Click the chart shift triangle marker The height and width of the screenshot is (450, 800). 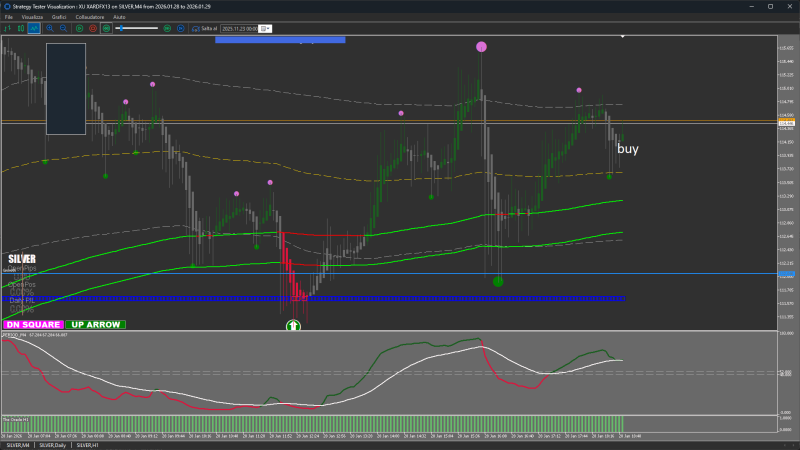pos(622,37)
